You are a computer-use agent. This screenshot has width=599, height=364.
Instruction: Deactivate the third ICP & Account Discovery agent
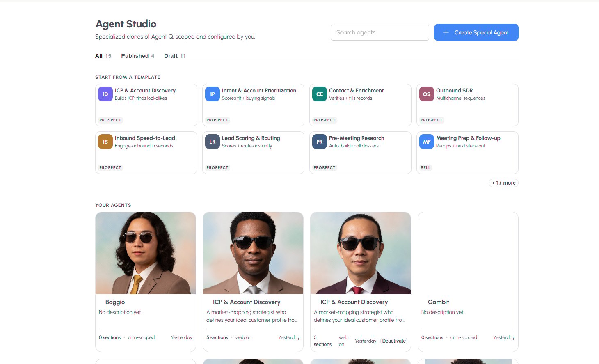tap(394, 341)
